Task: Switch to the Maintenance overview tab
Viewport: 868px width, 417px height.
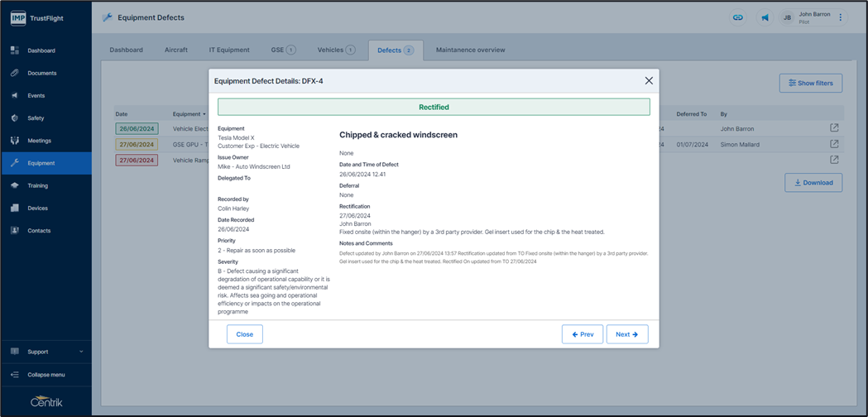Action: coord(470,50)
